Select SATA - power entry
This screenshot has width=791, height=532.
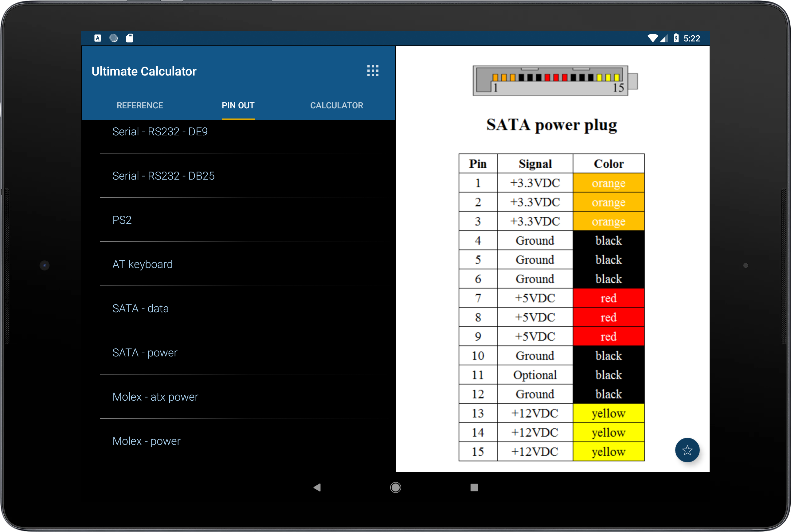(145, 352)
